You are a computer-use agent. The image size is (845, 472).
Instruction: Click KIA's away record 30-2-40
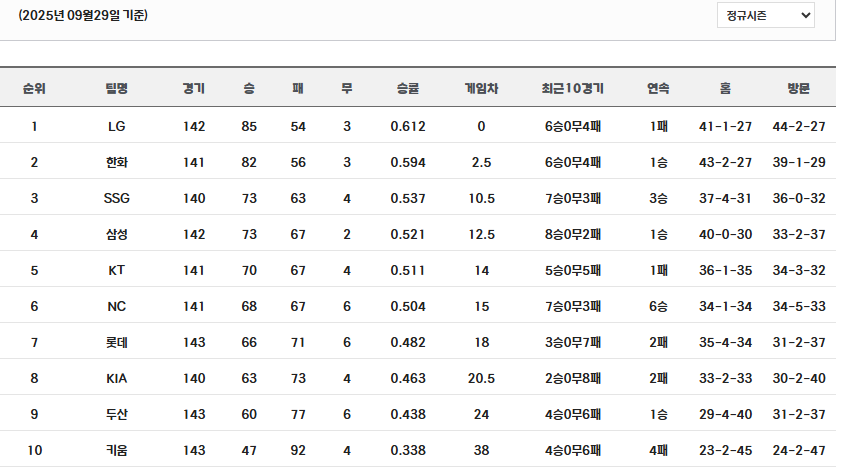(x=799, y=378)
